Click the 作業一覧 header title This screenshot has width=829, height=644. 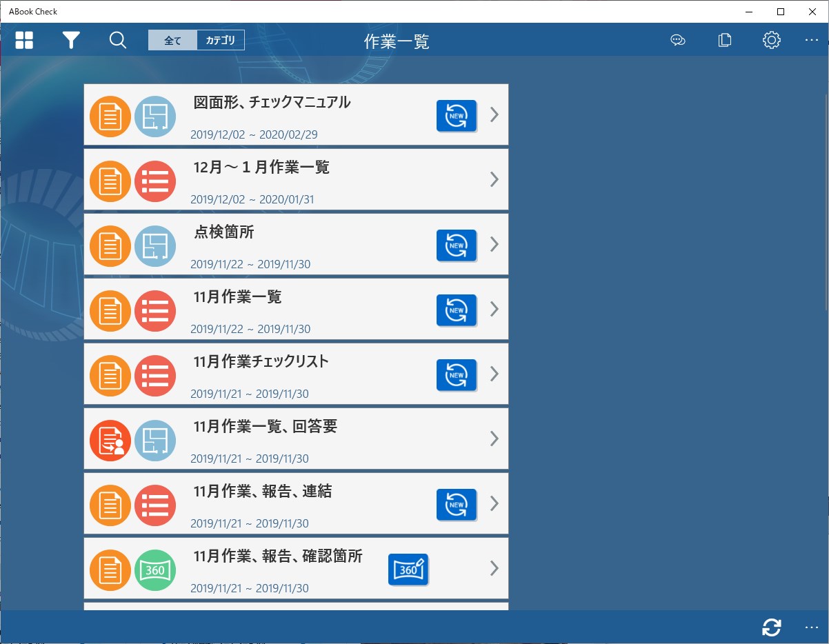397,41
